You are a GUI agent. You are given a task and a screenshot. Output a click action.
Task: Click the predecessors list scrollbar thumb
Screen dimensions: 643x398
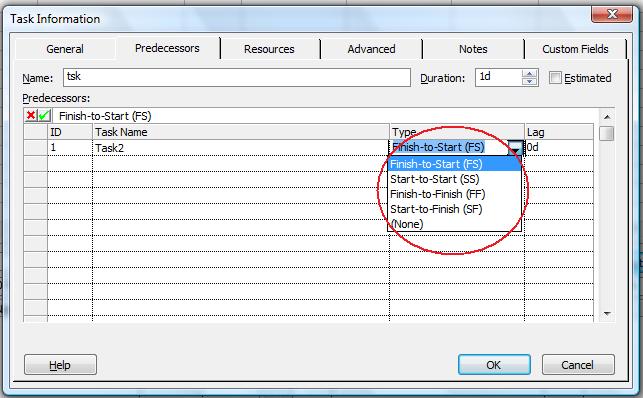(607, 134)
